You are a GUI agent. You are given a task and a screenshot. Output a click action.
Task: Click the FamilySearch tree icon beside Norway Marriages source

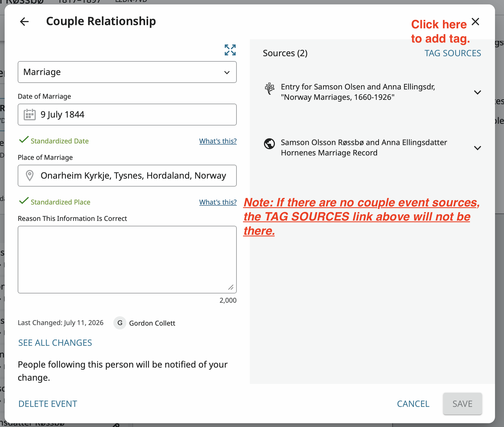(269, 89)
